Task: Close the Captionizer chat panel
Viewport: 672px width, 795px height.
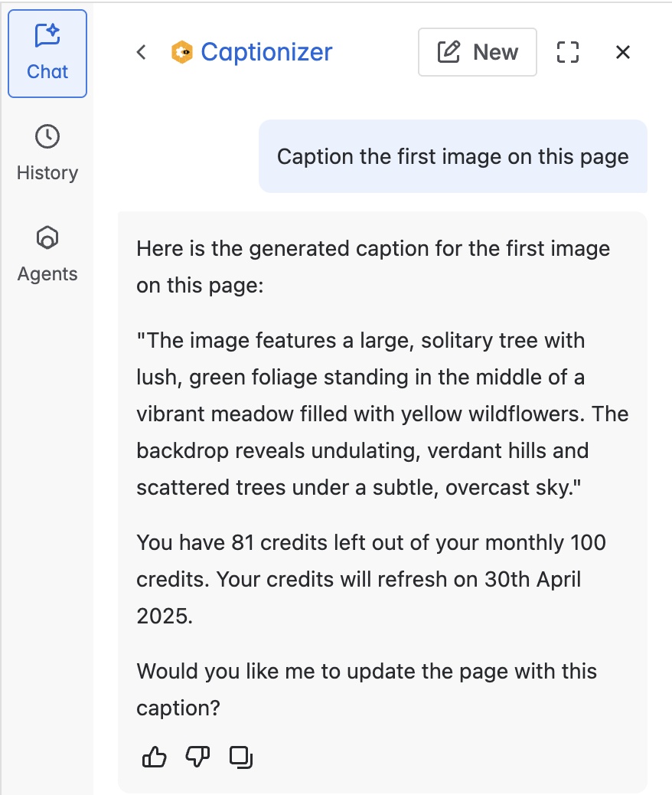Action: (x=623, y=52)
